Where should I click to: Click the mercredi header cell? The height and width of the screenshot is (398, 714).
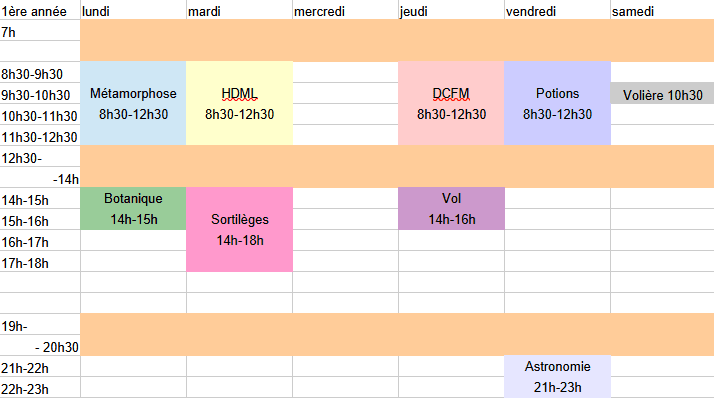346,10
